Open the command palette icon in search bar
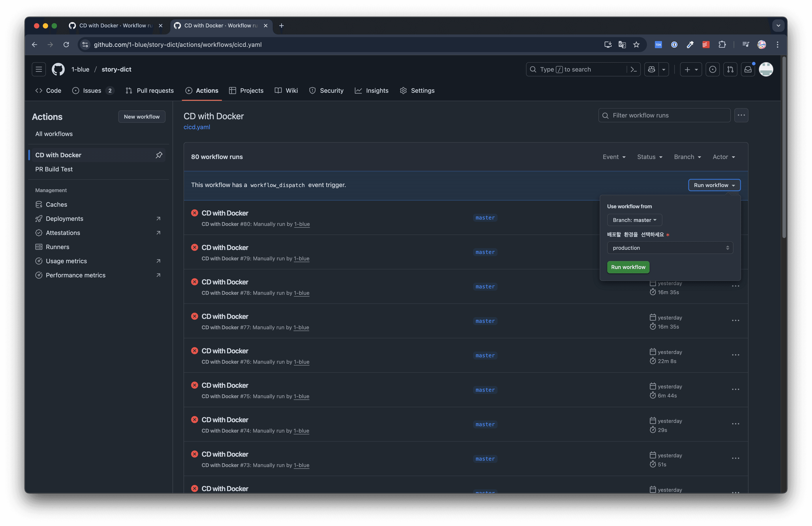The height and width of the screenshot is (526, 812). [634, 69]
